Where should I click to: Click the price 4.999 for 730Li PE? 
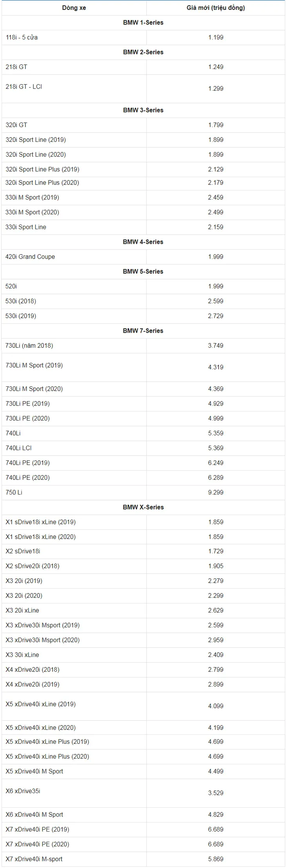[x=215, y=419]
